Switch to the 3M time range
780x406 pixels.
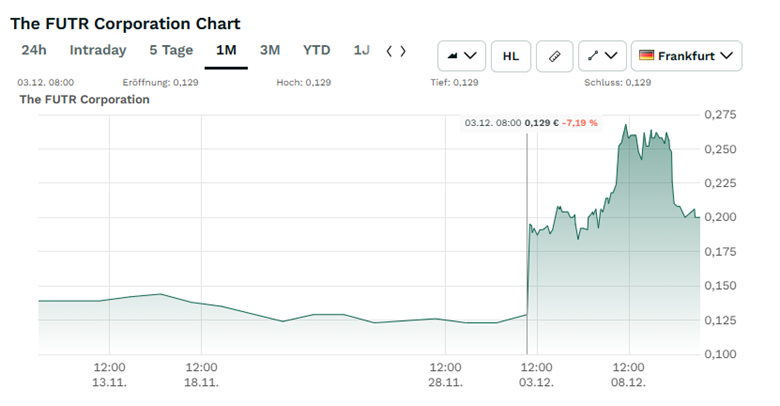pos(270,50)
